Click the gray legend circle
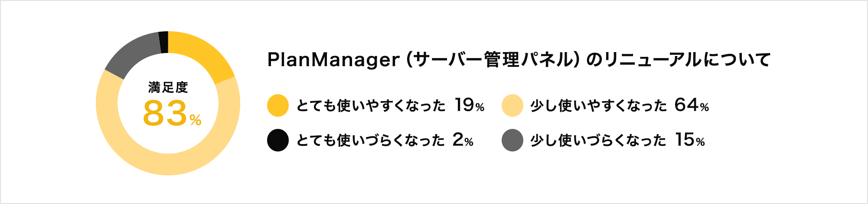The width and height of the screenshot is (868, 204). pos(512,140)
